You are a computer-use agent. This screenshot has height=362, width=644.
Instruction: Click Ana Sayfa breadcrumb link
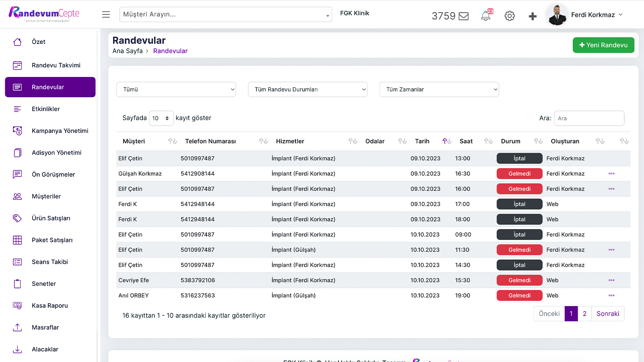[128, 51]
